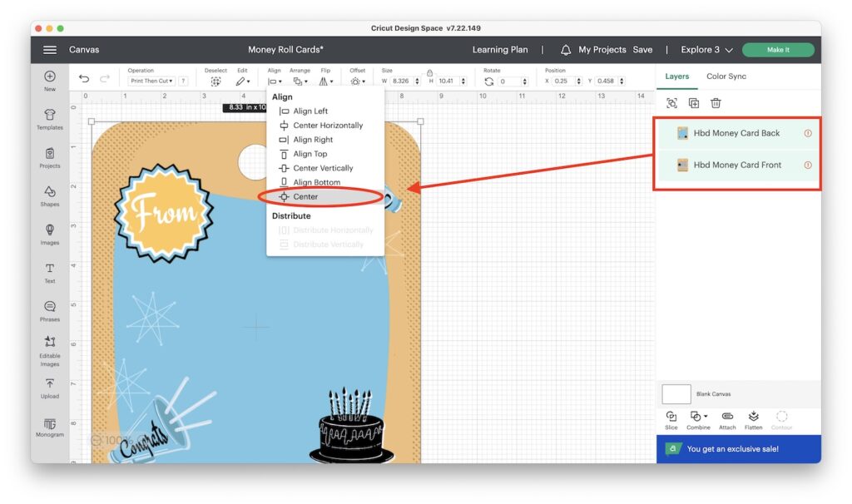Click the Redo arrow
Image resolution: width=852 pixels, height=504 pixels.
(x=105, y=79)
